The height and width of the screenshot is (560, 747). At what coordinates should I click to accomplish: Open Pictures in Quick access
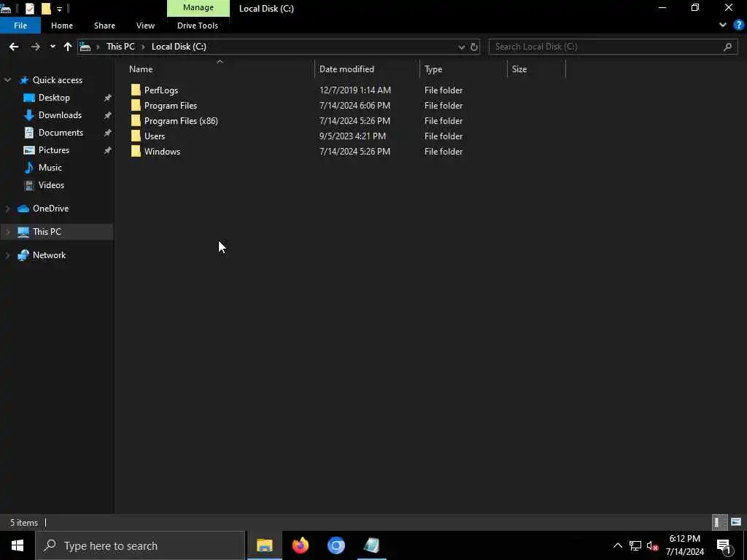(x=54, y=150)
